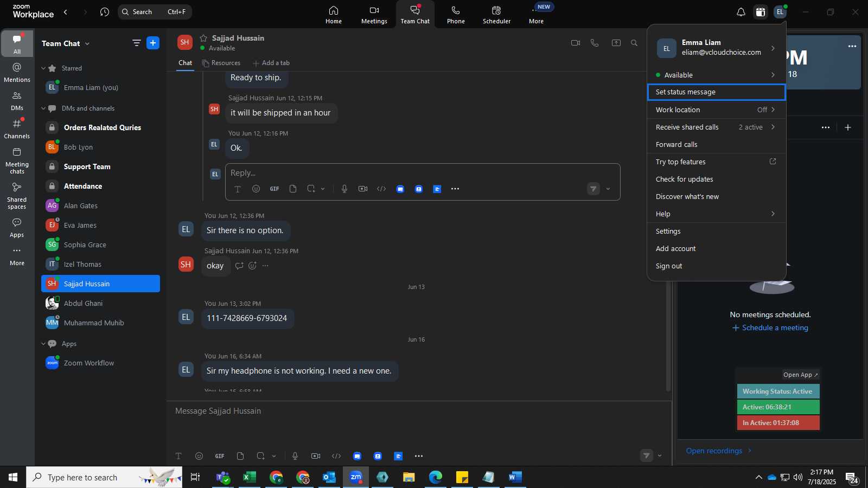Expand the Receive shared calls submenu
The image size is (868, 488).
(773, 127)
